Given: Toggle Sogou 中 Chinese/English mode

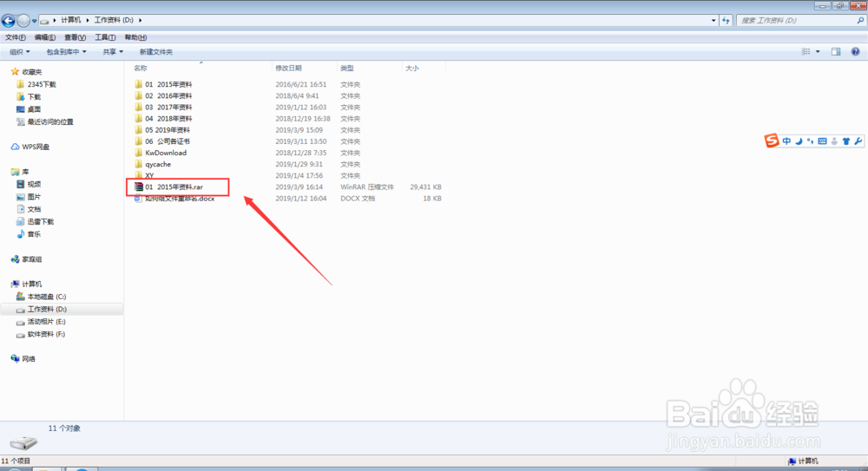Looking at the screenshot, I should pyautogui.click(x=786, y=141).
